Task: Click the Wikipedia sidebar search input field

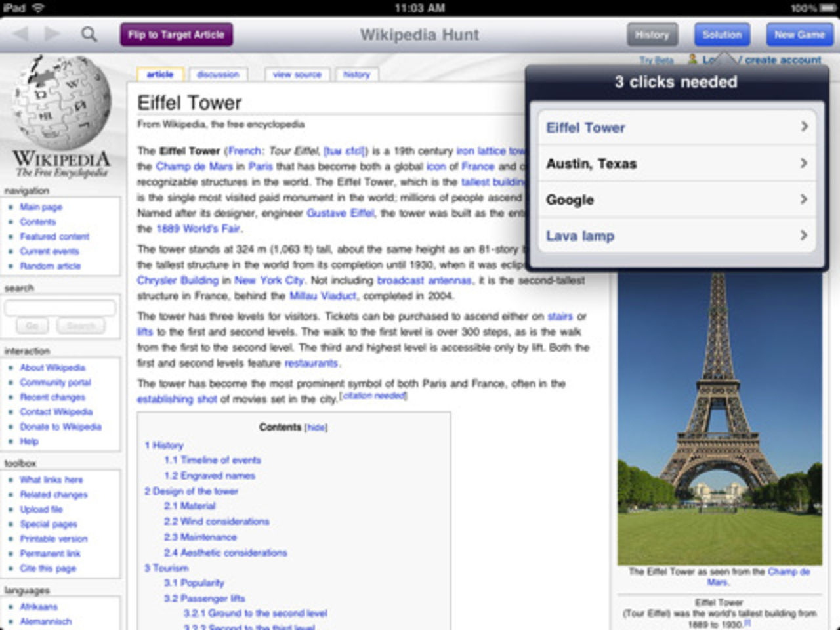Action: pyautogui.click(x=60, y=308)
